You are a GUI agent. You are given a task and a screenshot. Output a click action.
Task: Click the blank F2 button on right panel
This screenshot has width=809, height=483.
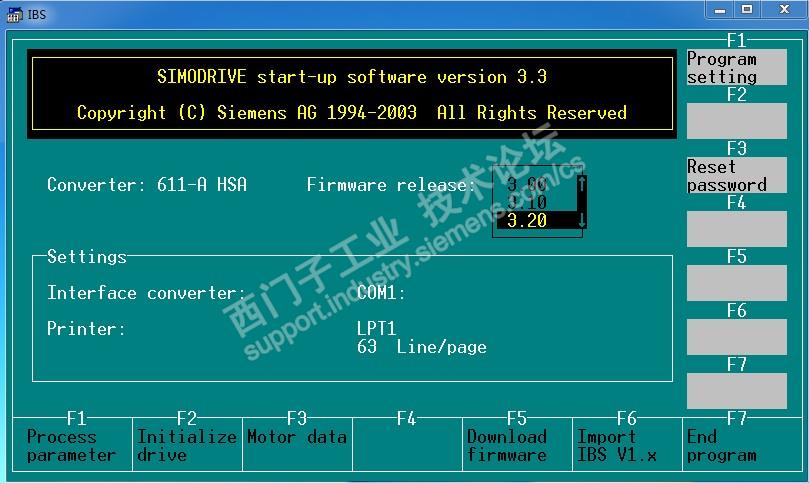click(736, 121)
